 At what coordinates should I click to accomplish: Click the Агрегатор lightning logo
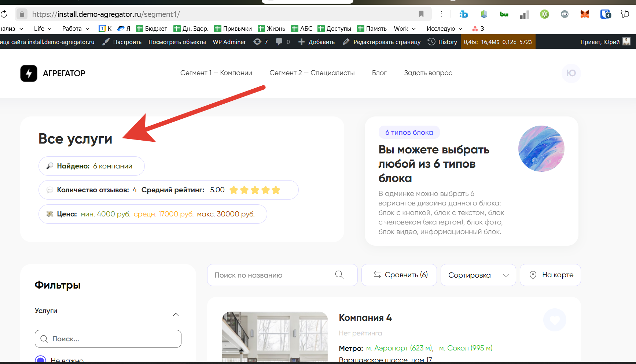pyautogui.click(x=29, y=73)
